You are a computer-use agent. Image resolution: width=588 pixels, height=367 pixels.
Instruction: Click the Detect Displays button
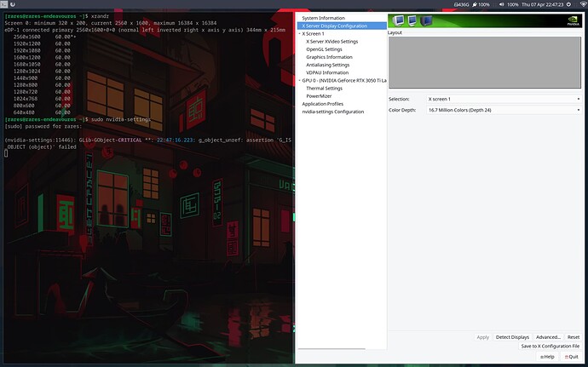(512, 337)
